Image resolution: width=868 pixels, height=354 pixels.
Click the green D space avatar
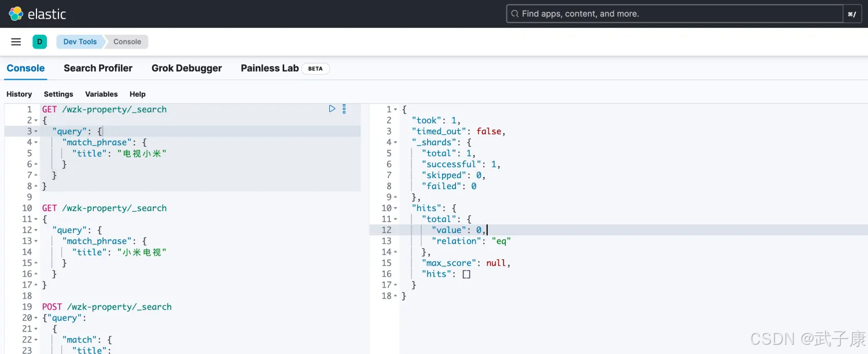click(x=39, y=42)
